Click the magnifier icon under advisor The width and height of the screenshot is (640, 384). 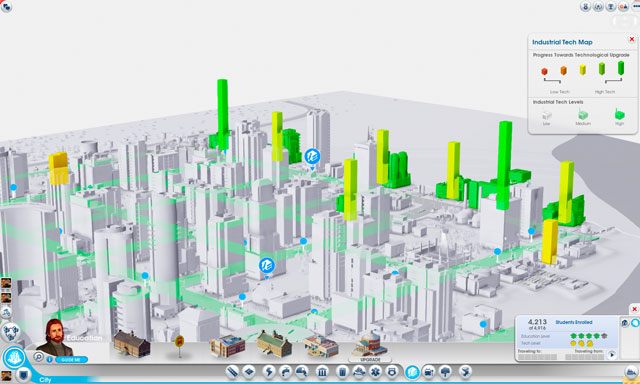pos(38,357)
